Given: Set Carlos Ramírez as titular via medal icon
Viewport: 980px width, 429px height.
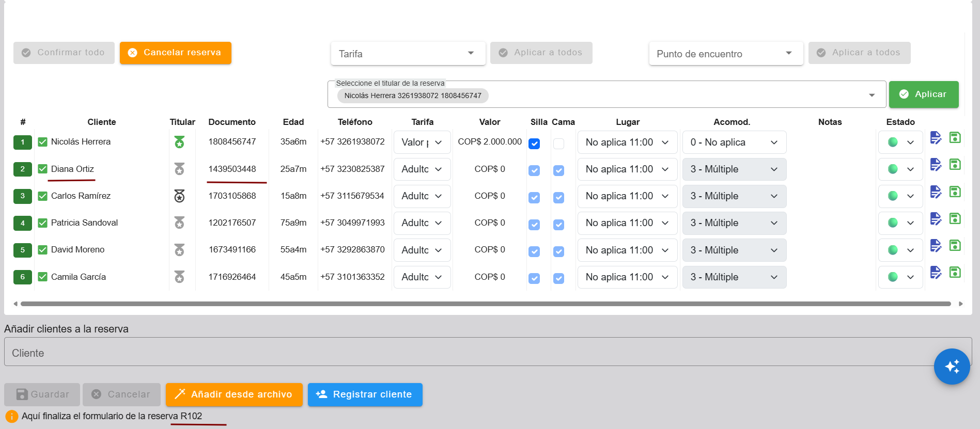Looking at the screenshot, I should coord(179,196).
